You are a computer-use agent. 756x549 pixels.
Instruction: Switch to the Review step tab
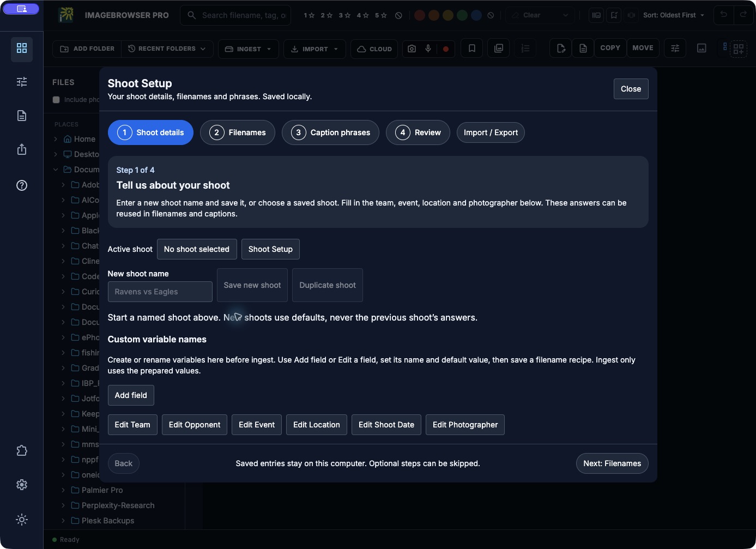418,132
